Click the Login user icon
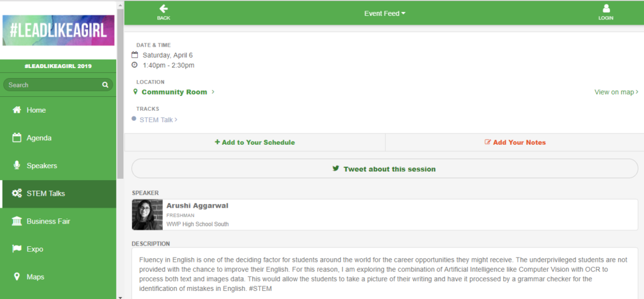The image size is (644, 299). pyautogui.click(x=606, y=9)
